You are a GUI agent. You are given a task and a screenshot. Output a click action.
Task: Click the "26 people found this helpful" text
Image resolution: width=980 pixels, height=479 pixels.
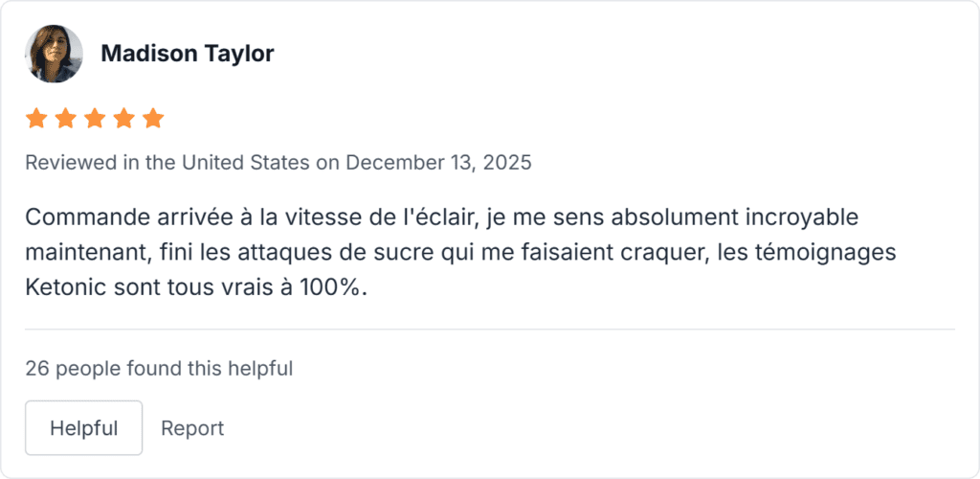point(159,368)
